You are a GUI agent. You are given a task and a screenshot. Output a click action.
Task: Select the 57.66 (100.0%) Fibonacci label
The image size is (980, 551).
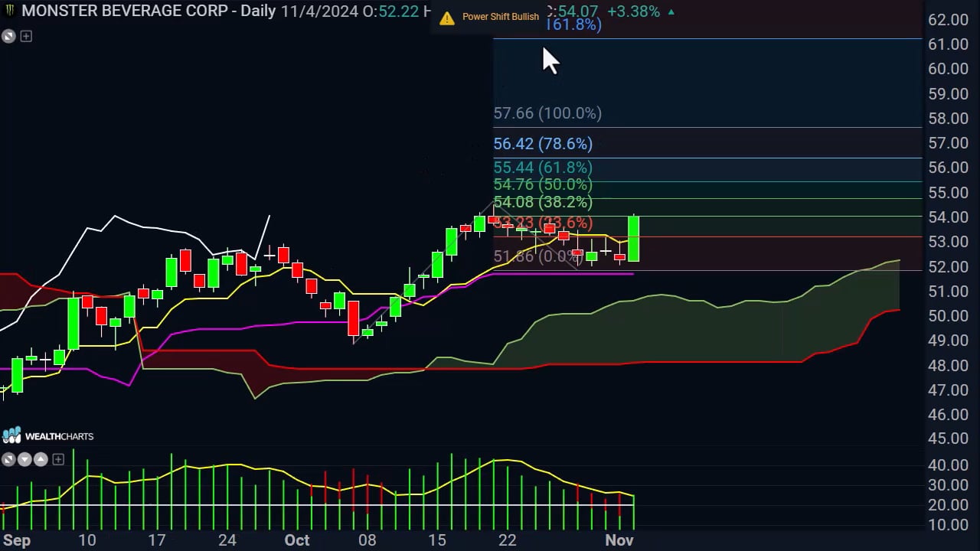point(547,113)
